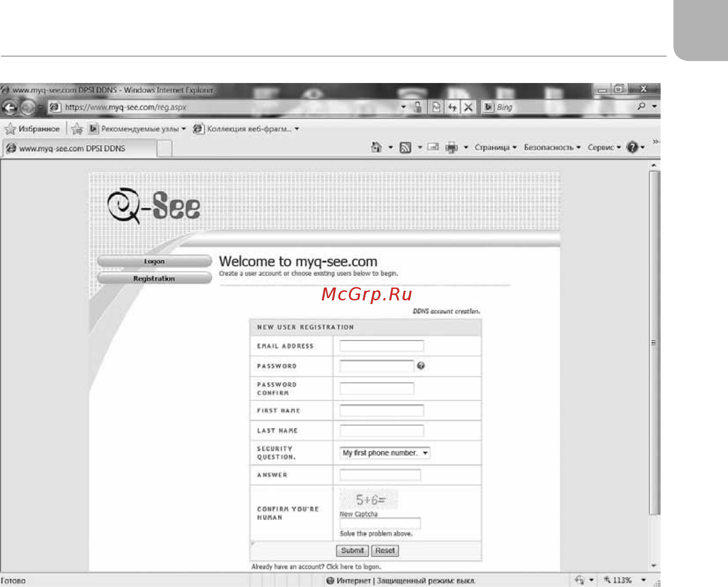The image size is (728, 587).
Task: Click the Add to Favorites bar icon
Action: 77,129
